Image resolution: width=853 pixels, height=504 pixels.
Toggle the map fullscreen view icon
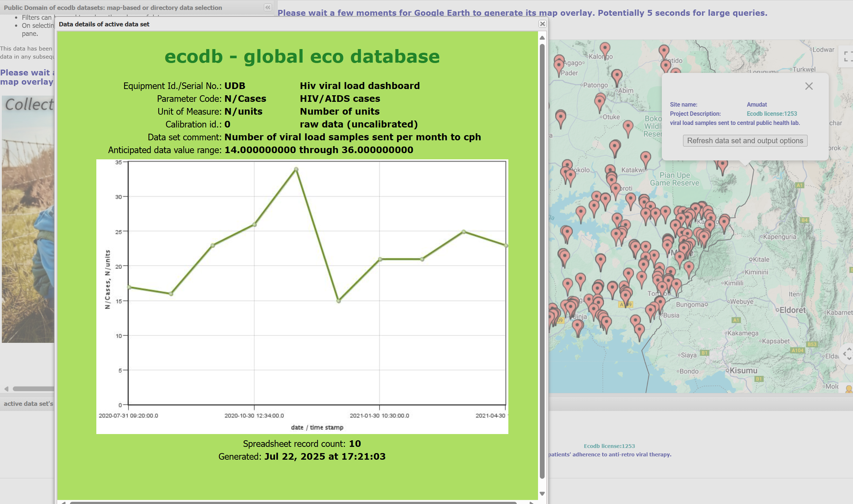tap(848, 56)
